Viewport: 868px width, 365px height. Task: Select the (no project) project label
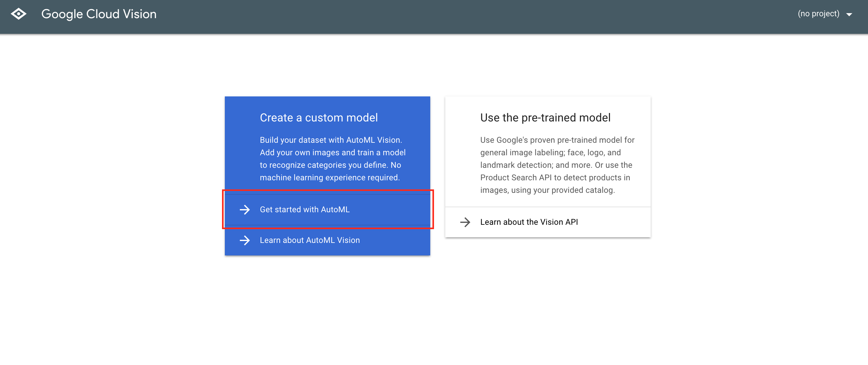click(819, 13)
